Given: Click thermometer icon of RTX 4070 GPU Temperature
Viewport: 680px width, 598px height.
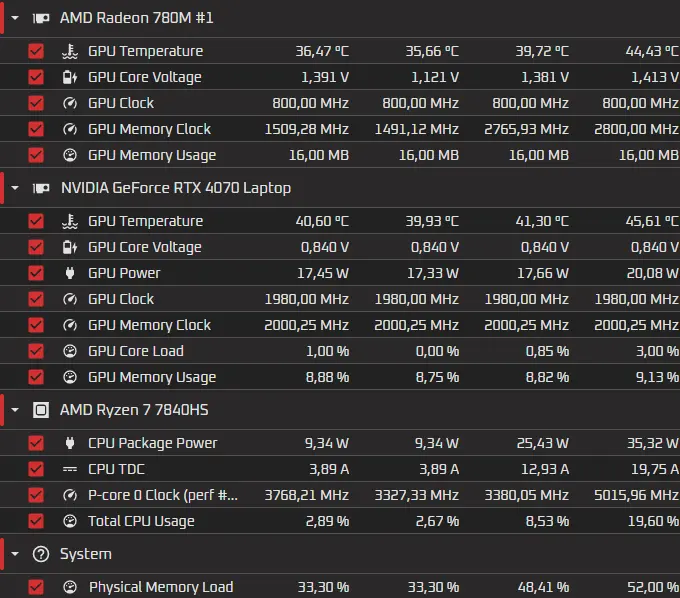Looking at the screenshot, I should tap(70, 221).
